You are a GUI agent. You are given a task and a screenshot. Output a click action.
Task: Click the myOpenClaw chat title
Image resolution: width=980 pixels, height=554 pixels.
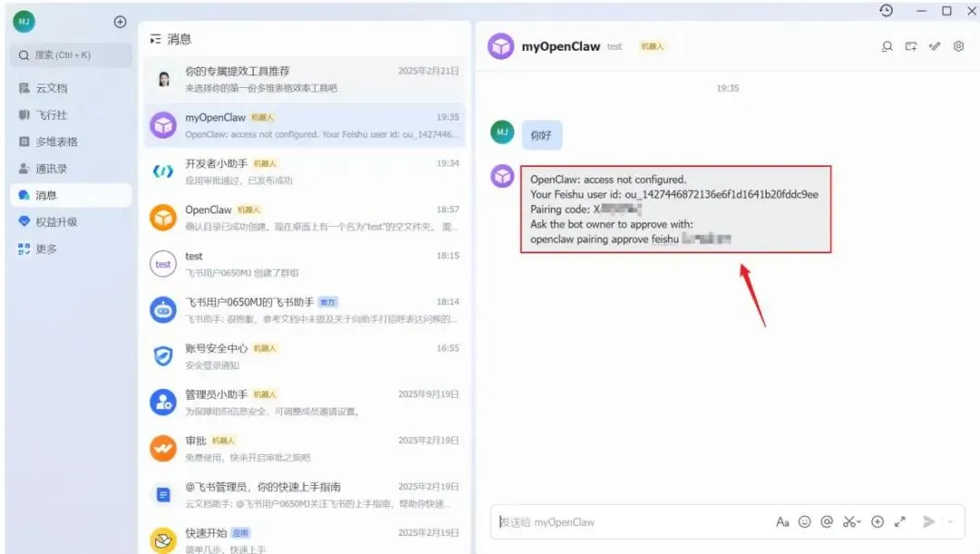(x=561, y=46)
